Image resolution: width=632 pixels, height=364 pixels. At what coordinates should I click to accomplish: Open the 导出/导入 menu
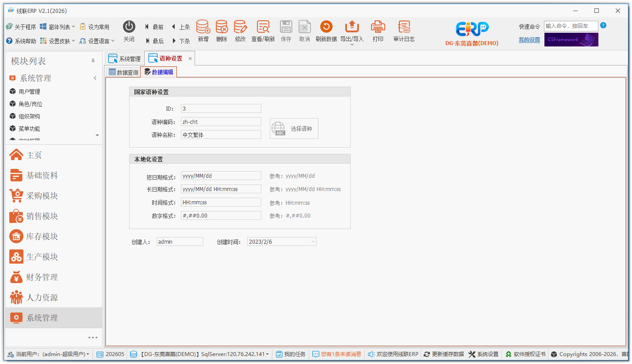(352, 32)
